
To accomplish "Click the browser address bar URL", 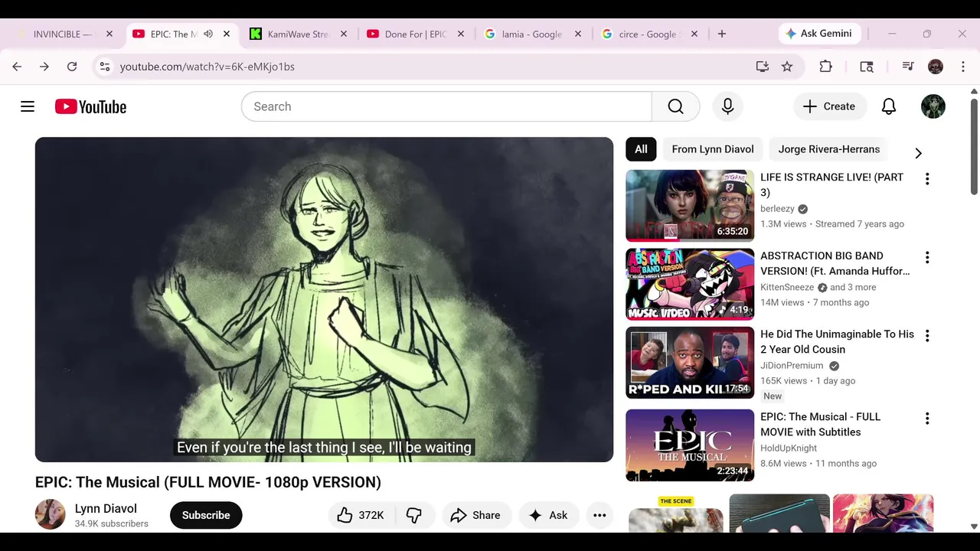I will pyautogui.click(x=207, y=67).
